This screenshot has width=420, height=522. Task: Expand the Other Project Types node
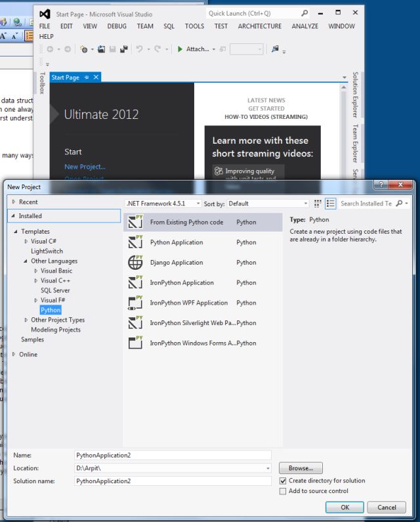coord(26,320)
